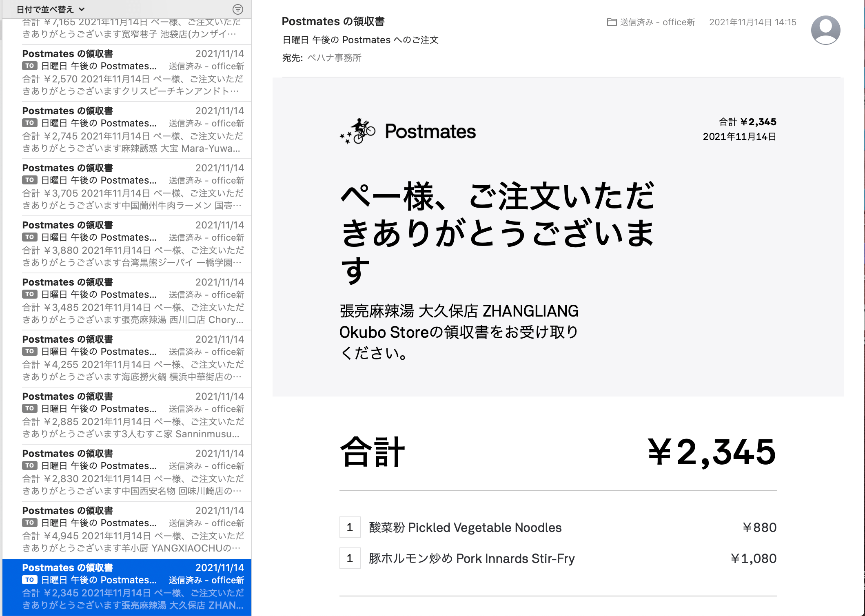This screenshot has height=616, width=865.
Task: Open the ¥2,745 Mara-Yuwa receipt email
Action: click(127, 130)
